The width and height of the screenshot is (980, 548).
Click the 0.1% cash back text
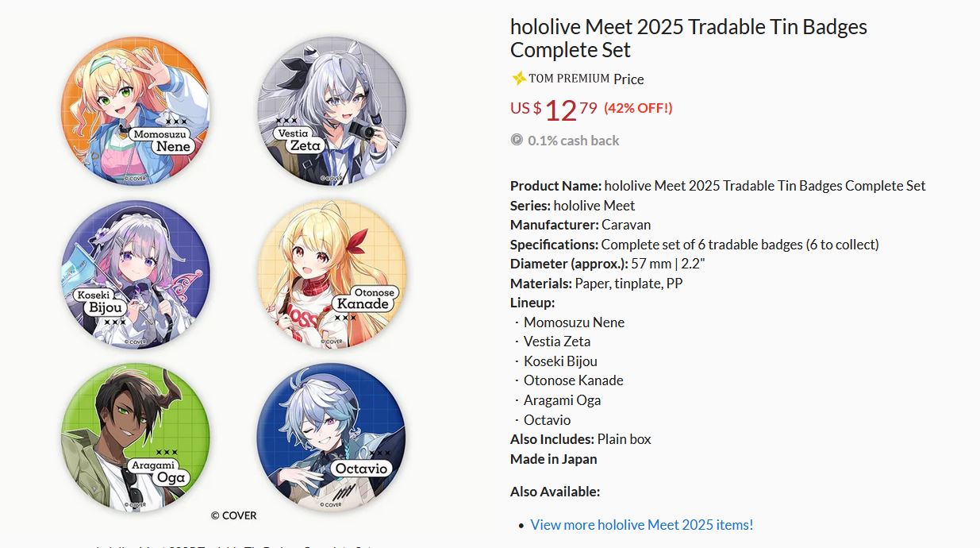pos(574,141)
